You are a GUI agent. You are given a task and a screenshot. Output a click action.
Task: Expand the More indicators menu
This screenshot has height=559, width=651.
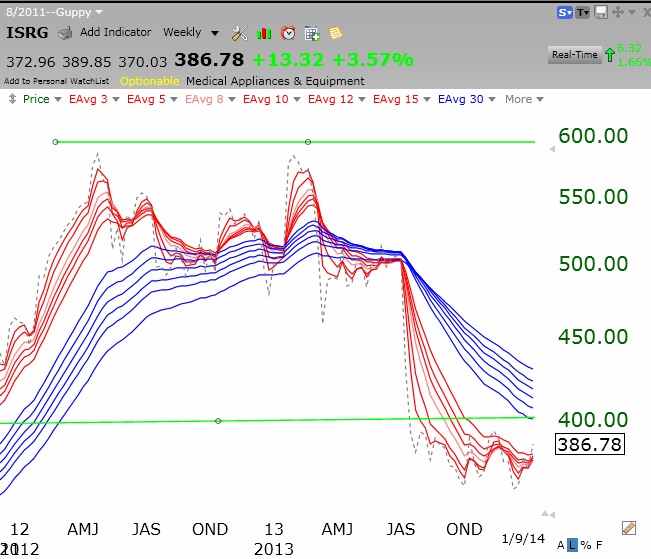point(524,99)
